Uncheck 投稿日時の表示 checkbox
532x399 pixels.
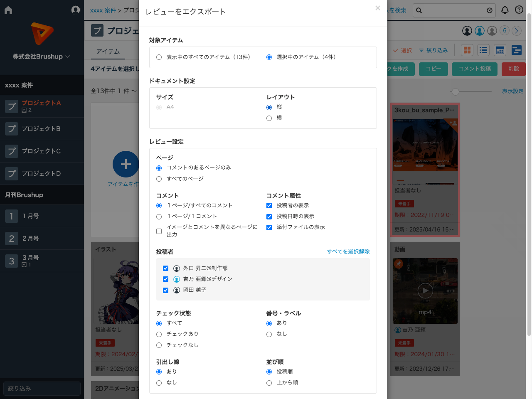(269, 217)
